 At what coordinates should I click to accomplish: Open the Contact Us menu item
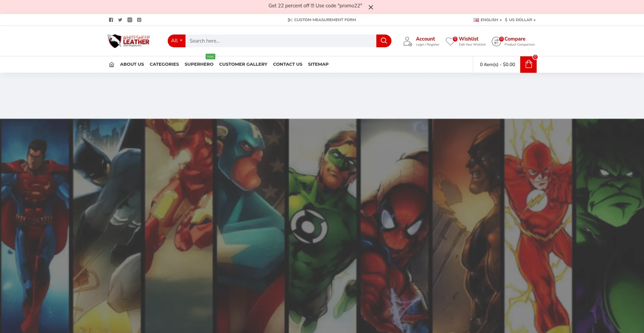(x=287, y=64)
